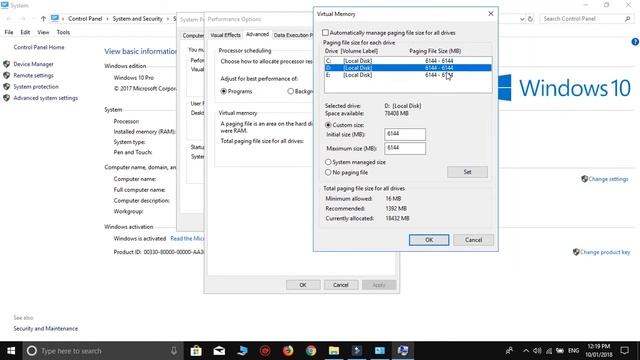640x360 pixels.
Task: Open Advanced system settings link
Action: 46,98
